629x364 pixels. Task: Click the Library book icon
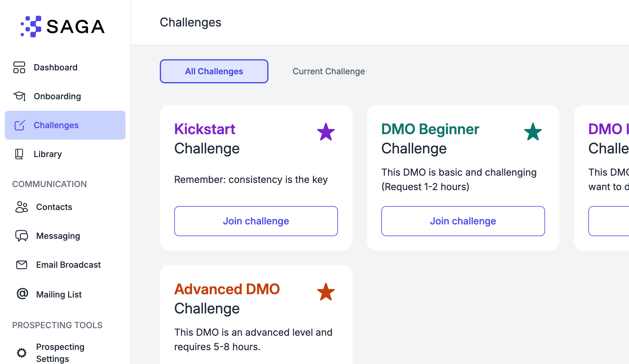[x=19, y=154]
